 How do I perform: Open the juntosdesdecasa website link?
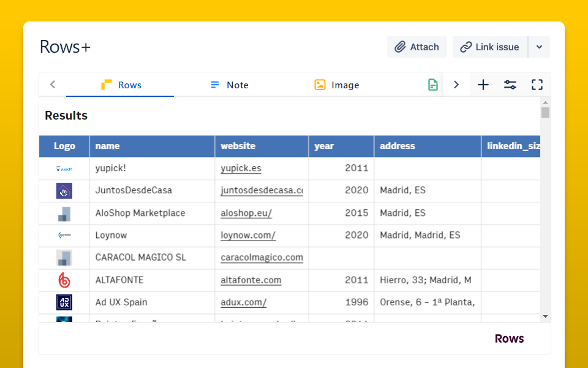pyautogui.click(x=262, y=190)
